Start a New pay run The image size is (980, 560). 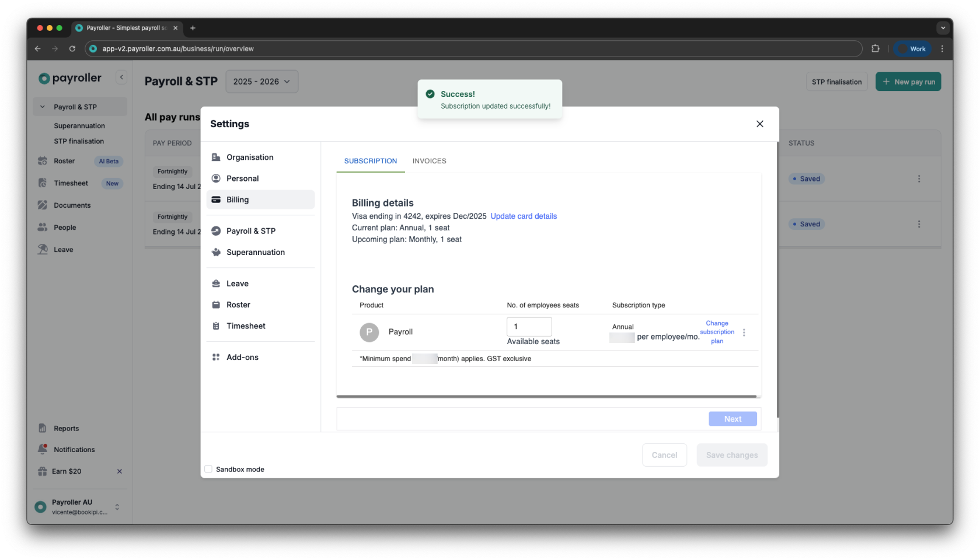click(x=908, y=81)
